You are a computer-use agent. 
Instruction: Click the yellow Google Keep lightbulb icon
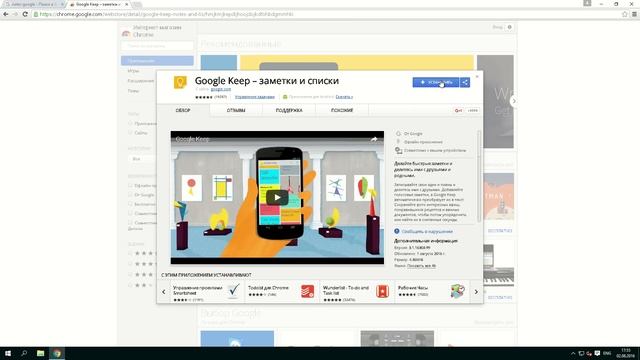pos(180,82)
